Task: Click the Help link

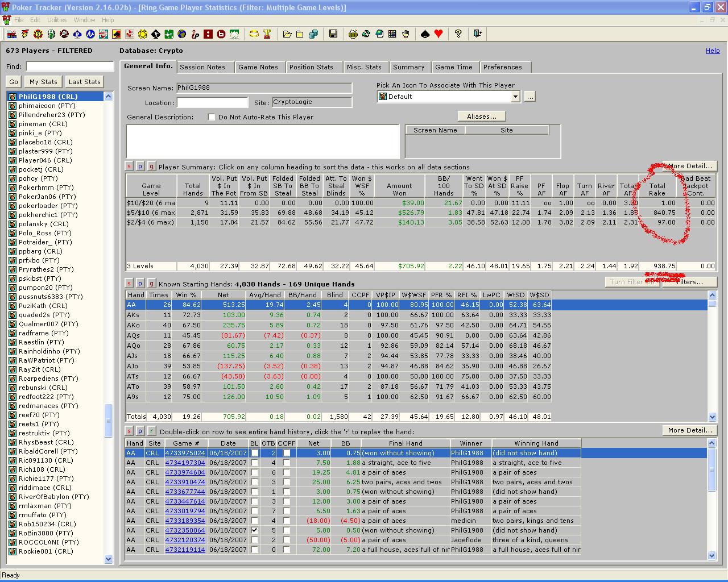Action: (x=713, y=51)
